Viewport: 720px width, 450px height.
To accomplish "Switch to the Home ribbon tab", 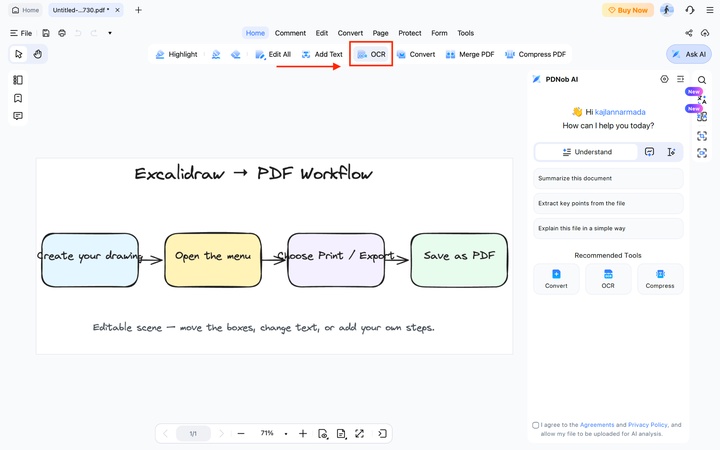I will tap(255, 33).
